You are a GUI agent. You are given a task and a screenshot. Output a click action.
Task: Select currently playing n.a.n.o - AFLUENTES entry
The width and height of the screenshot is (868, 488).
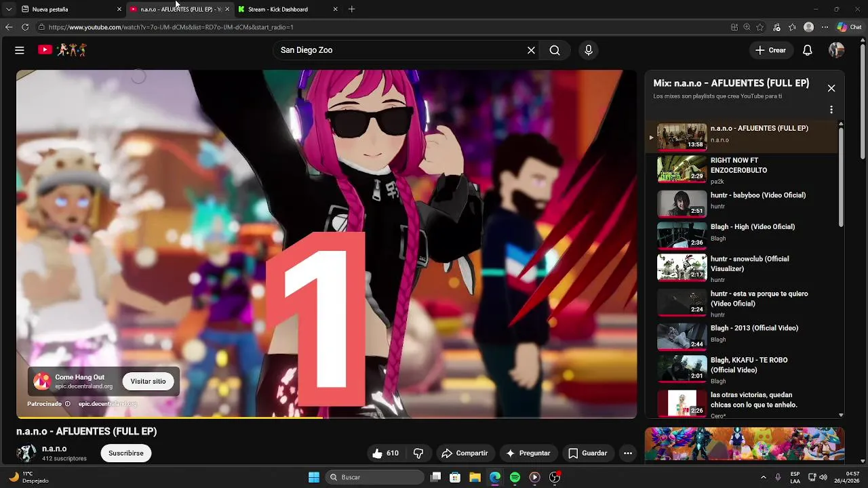pos(743,136)
